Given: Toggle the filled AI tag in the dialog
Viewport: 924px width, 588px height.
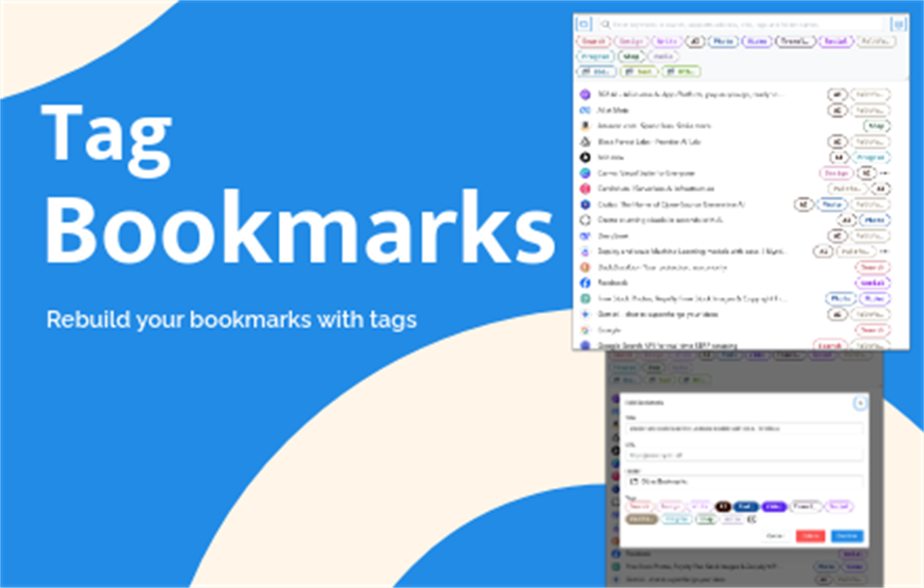Looking at the screenshot, I should click(x=723, y=506).
